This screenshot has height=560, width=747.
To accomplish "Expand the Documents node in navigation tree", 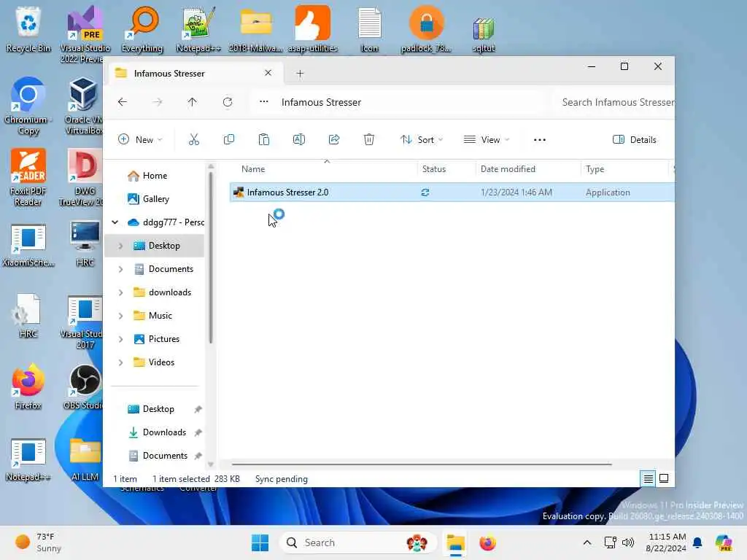I will click(120, 269).
